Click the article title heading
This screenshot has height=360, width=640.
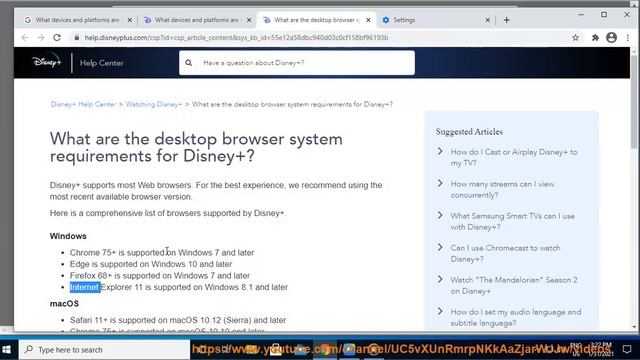(196, 147)
